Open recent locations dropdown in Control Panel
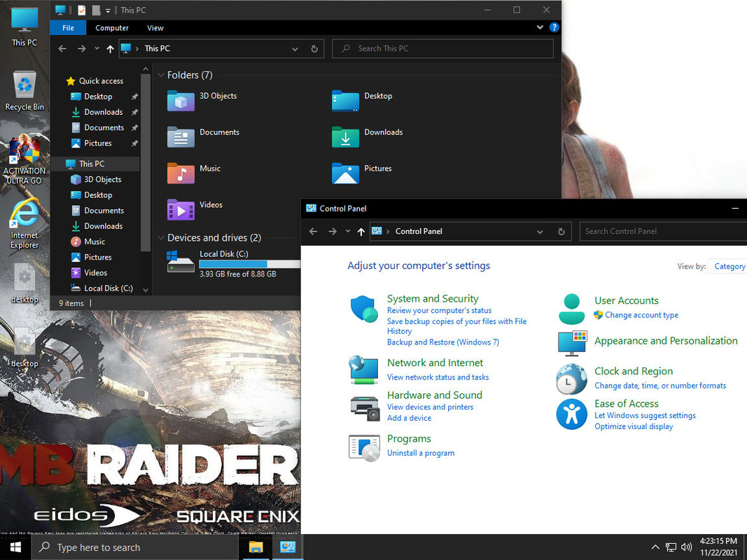This screenshot has height=560, width=747. coord(348,232)
